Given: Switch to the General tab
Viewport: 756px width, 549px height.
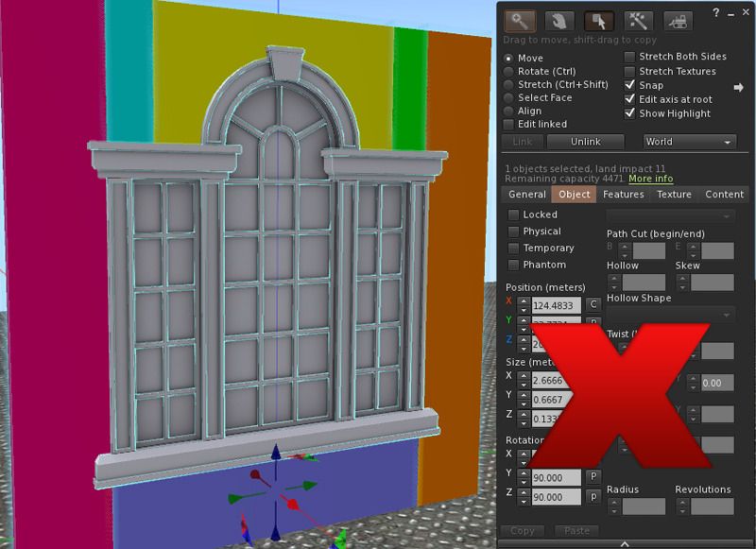Looking at the screenshot, I should point(527,195).
